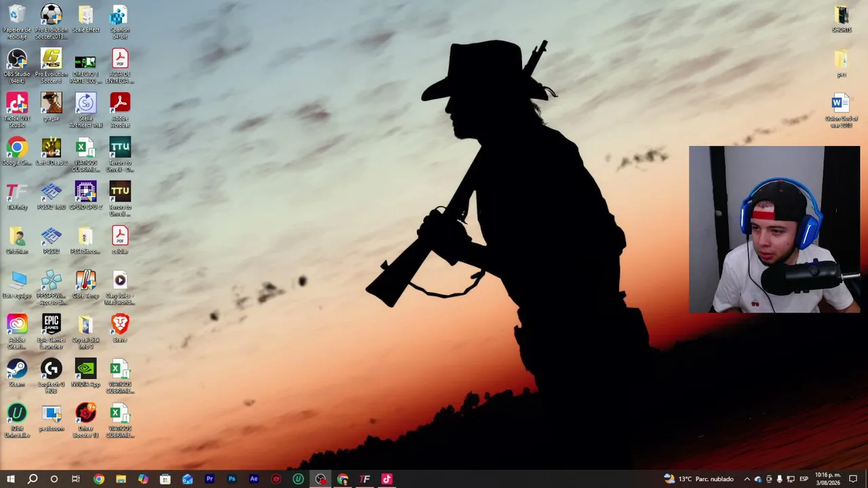Open Logitech G HUB desktop shortcut
Screen dimensions: 868x488
52,376
